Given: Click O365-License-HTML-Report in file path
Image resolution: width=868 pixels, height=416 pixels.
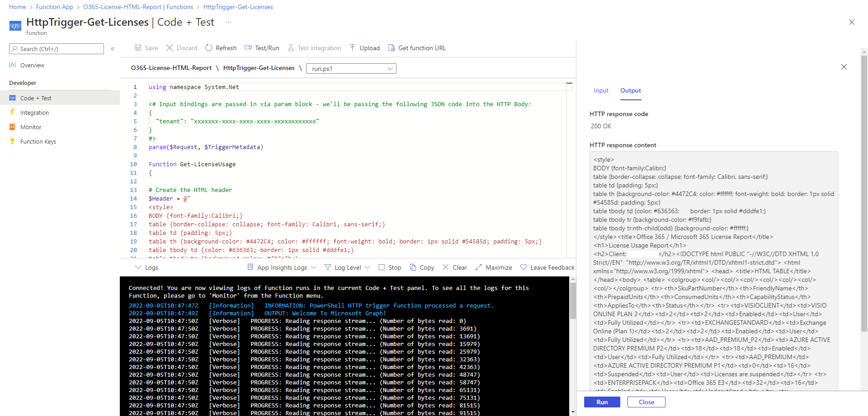Looking at the screenshot, I should pos(171,68).
